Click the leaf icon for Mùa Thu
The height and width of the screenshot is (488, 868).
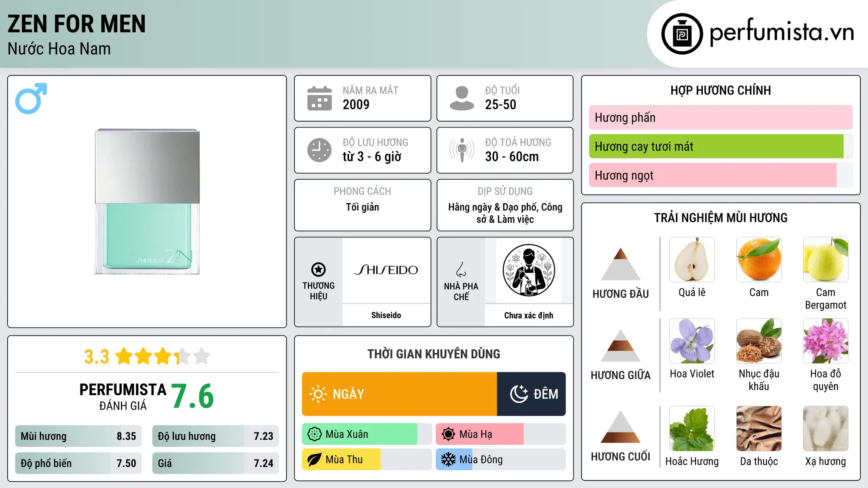tap(314, 460)
